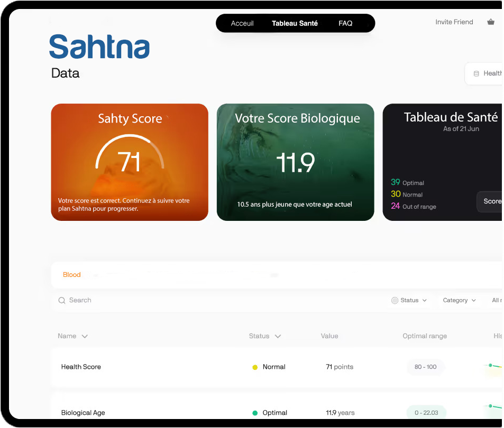This screenshot has height=428, width=504.
Task: Click the Optimal range column header
Action: (425, 336)
